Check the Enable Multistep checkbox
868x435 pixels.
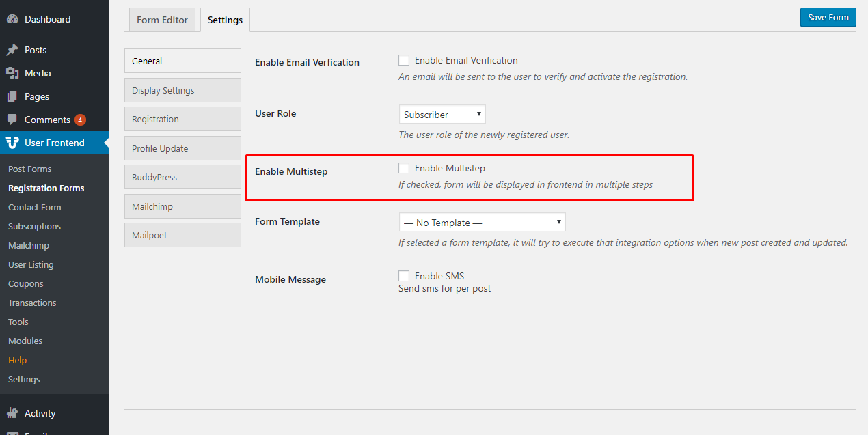404,168
